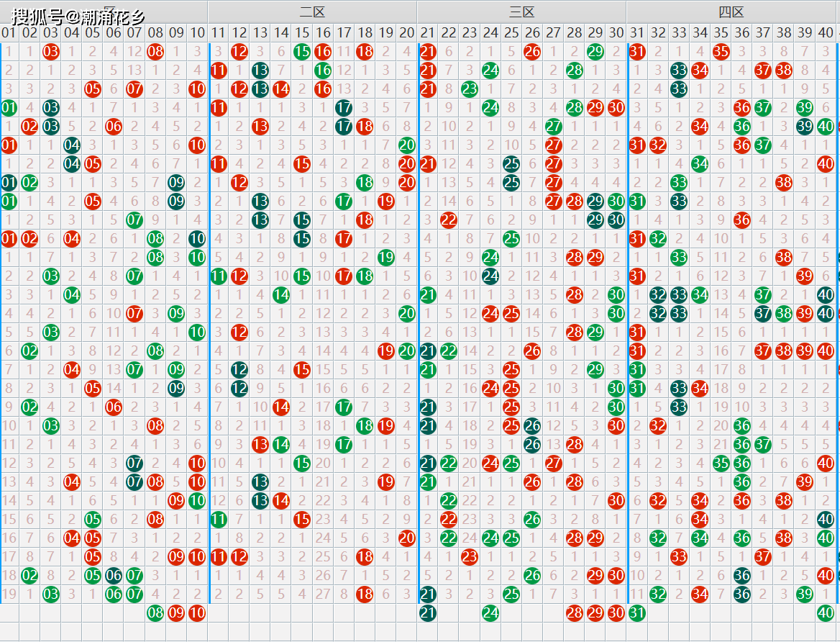Click the green 24 ball in the bottom row
840x642 pixels.
click(490, 613)
